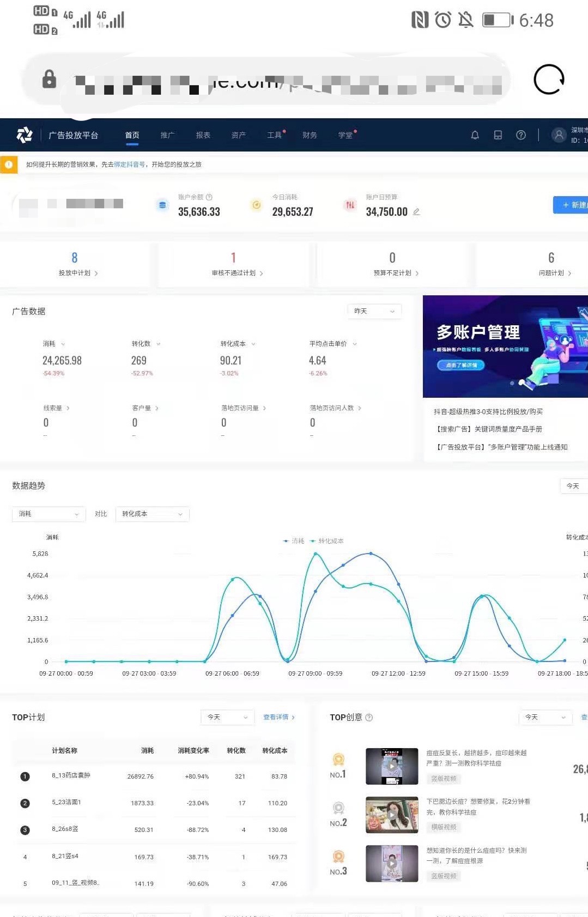Click 点击了解详情 on 多账户管理 banner
This screenshot has width=588, height=917.
point(461,365)
